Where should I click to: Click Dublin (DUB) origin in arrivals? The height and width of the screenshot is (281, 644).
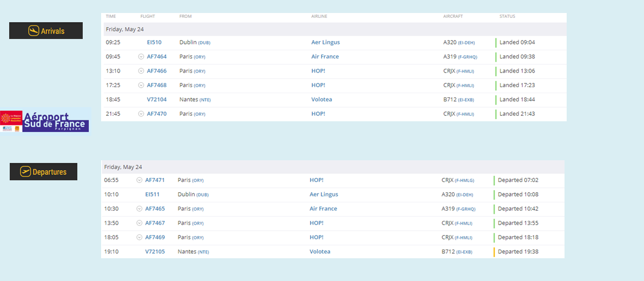pos(195,42)
